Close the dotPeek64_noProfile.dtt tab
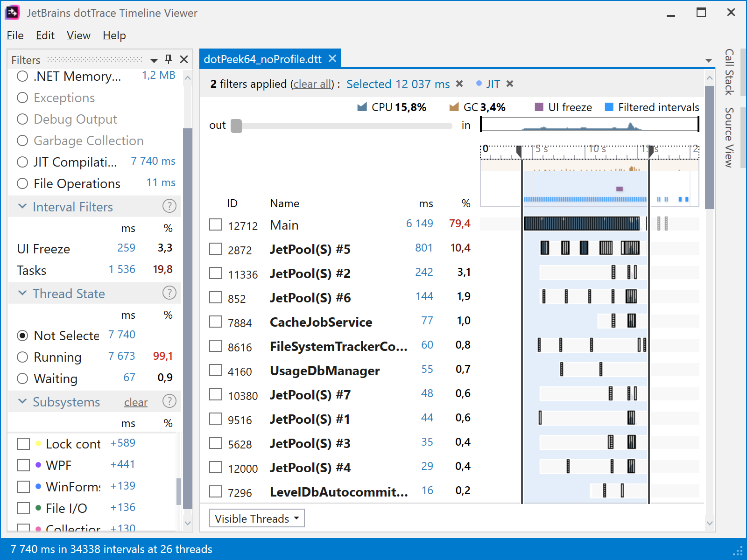The height and width of the screenshot is (560, 747). pyautogui.click(x=332, y=59)
